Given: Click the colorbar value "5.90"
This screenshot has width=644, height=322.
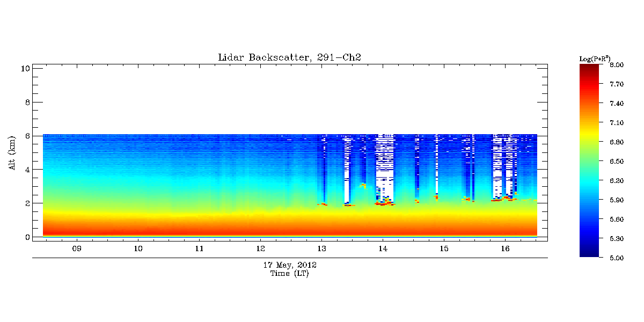Looking at the screenshot, I should click(x=617, y=200).
